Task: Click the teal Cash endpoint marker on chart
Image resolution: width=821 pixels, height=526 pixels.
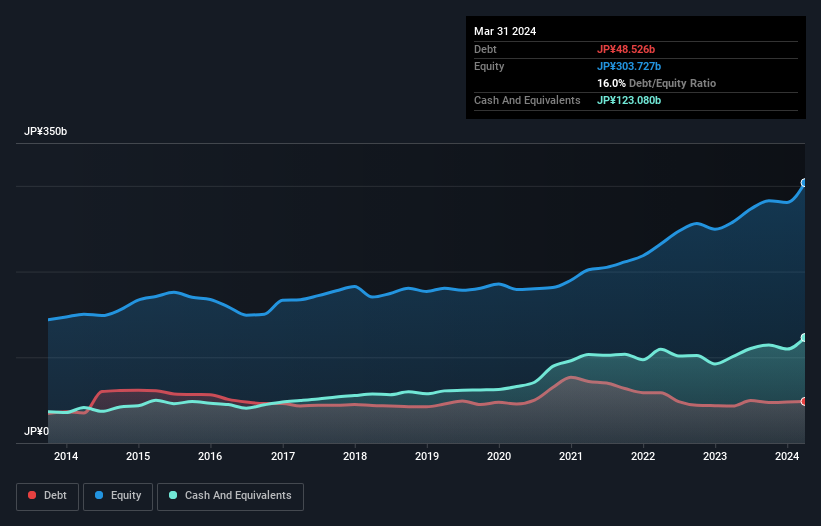Action: [x=804, y=338]
